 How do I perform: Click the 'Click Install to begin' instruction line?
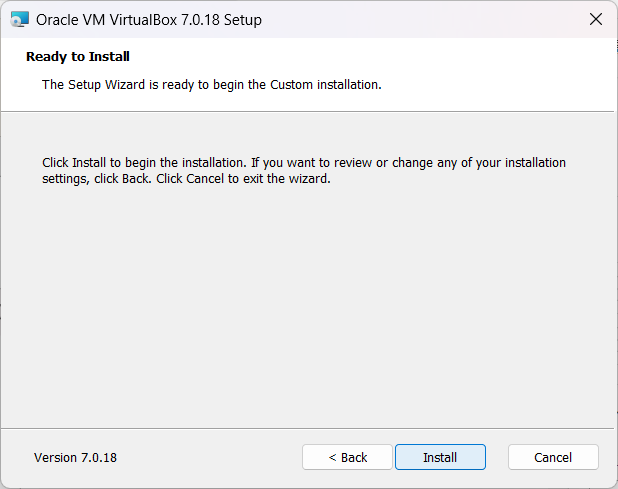(304, 163)
